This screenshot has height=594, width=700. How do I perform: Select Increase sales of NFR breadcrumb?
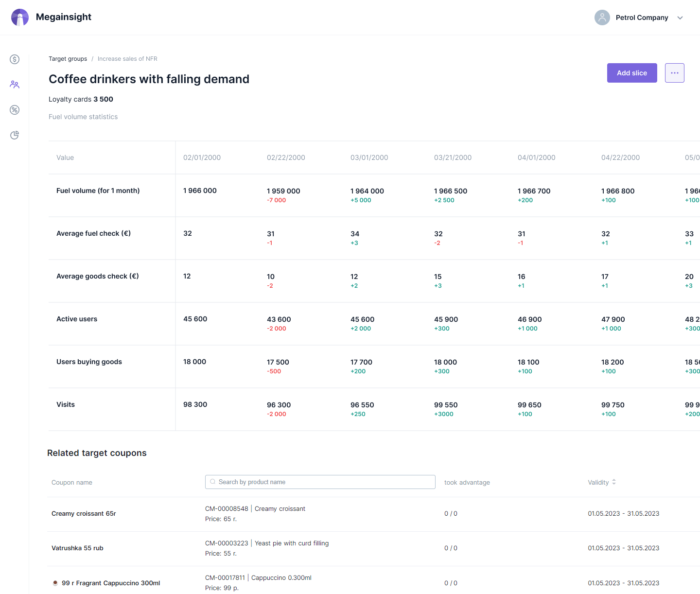(x=127, y=59)
